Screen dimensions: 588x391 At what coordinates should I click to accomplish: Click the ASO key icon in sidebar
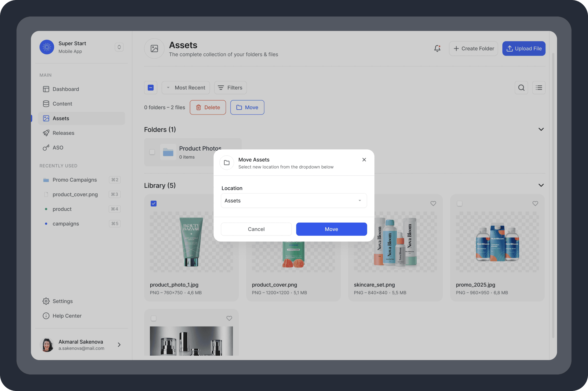click(x=46, y=148)
